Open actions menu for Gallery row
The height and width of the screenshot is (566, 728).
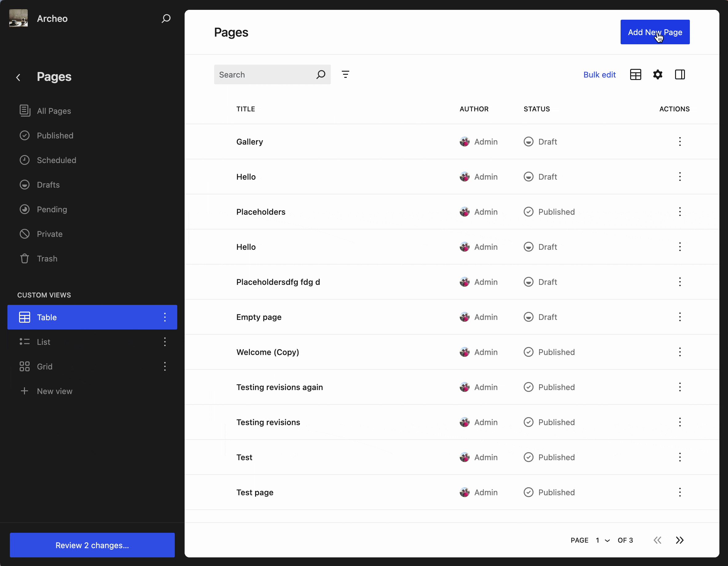680,141
